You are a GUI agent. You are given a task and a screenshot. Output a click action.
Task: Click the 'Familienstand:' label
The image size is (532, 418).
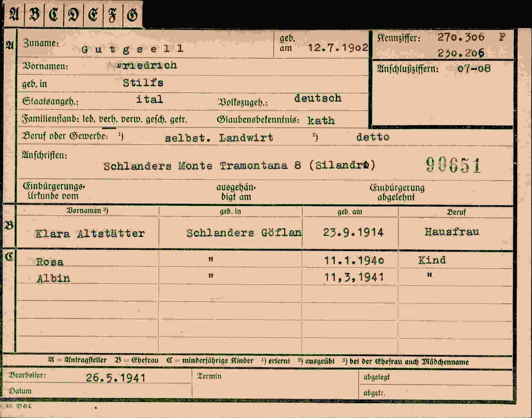(x=51, y=119)
